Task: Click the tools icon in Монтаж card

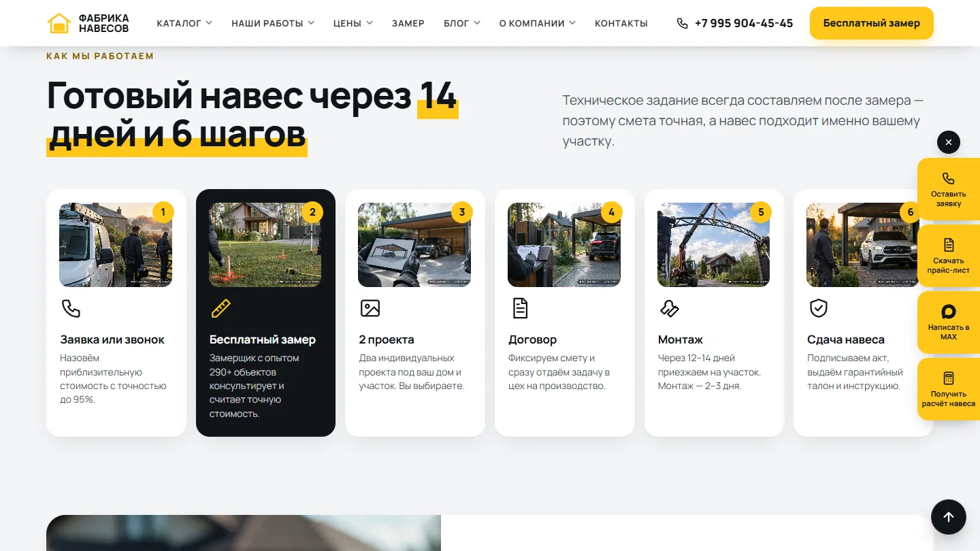Action: (x=669, y=308)
